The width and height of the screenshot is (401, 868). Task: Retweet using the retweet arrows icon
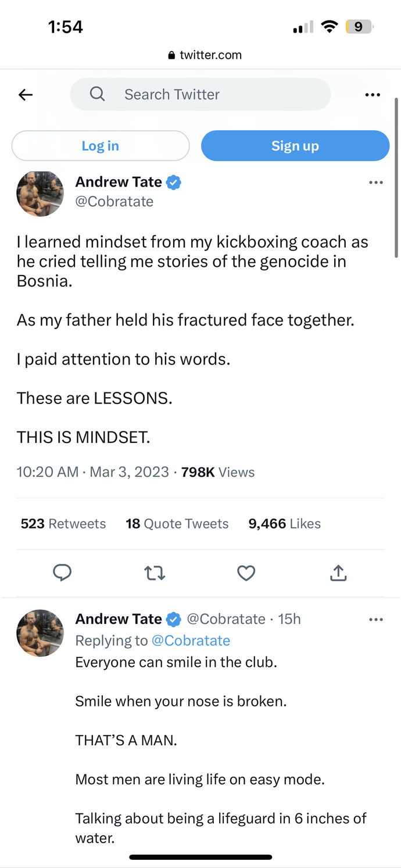tap(155, 574)
